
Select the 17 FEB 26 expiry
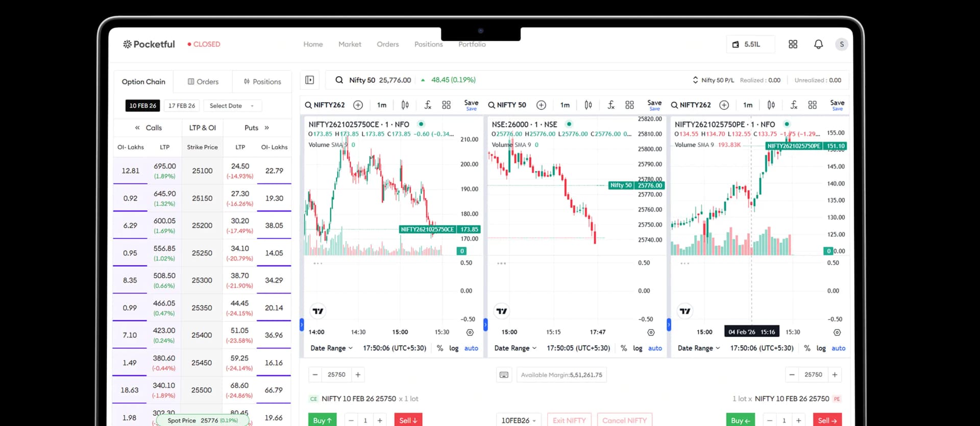(182, 106)
